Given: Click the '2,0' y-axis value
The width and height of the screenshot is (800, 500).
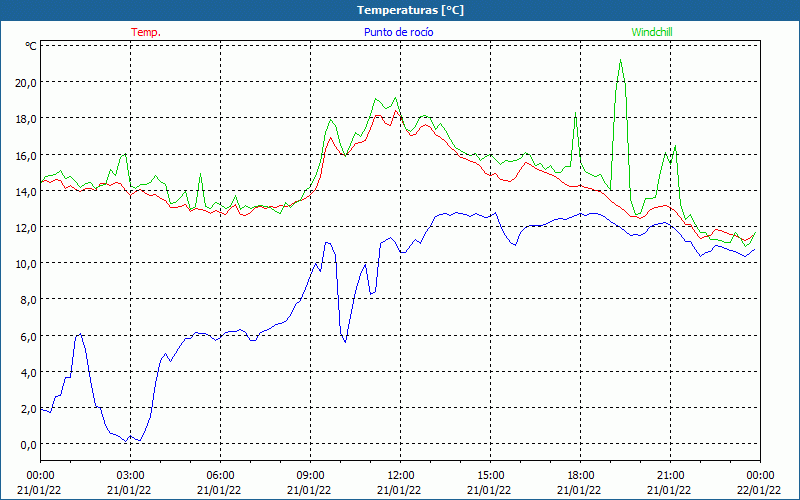Looking at the screenshot, I should click(x=28, y=409).
